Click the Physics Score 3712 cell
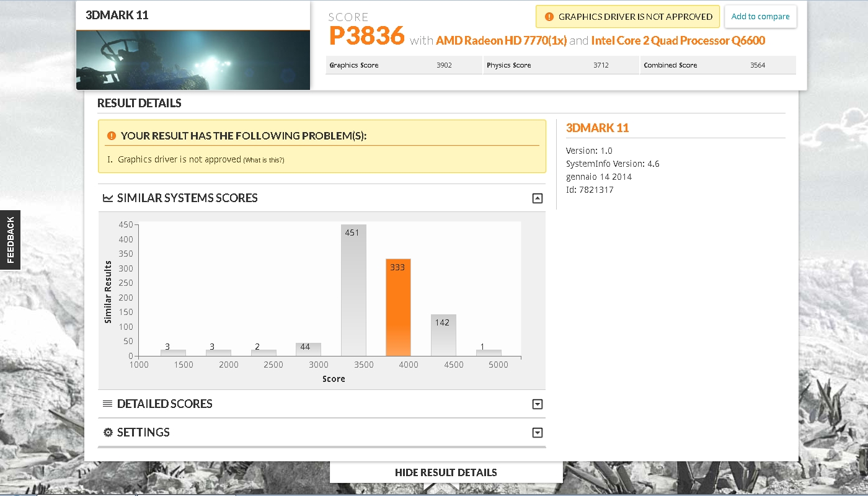The image size is (868, 496). point(560,65)
